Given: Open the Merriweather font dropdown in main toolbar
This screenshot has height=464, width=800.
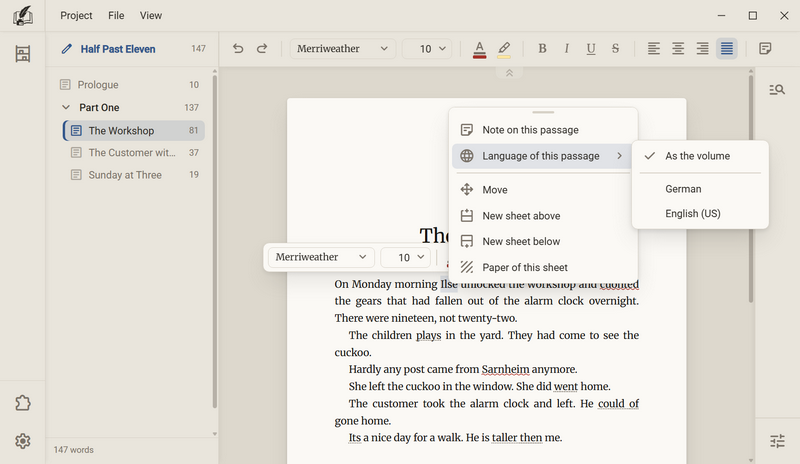Looking at the screenshot, I should pyautogui.click(x=342, y=48).
